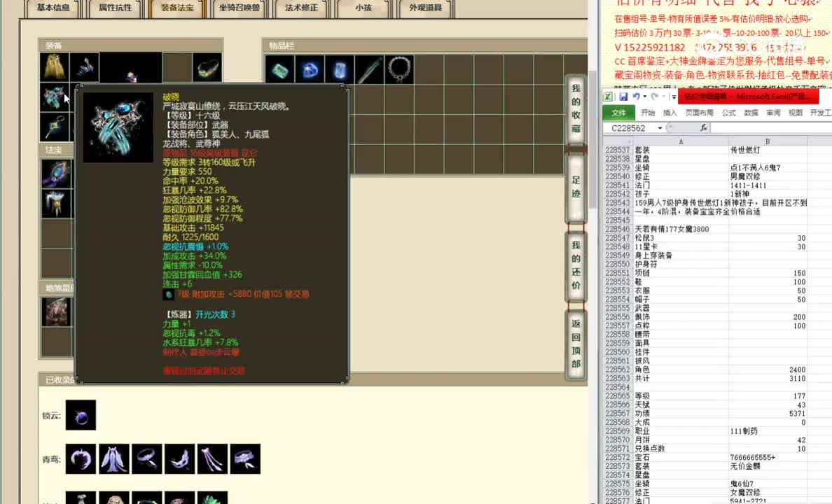This screenshot has width=832, height=504.
Task: Select cell with 无价金麟 text
Action: click(768, 465)
